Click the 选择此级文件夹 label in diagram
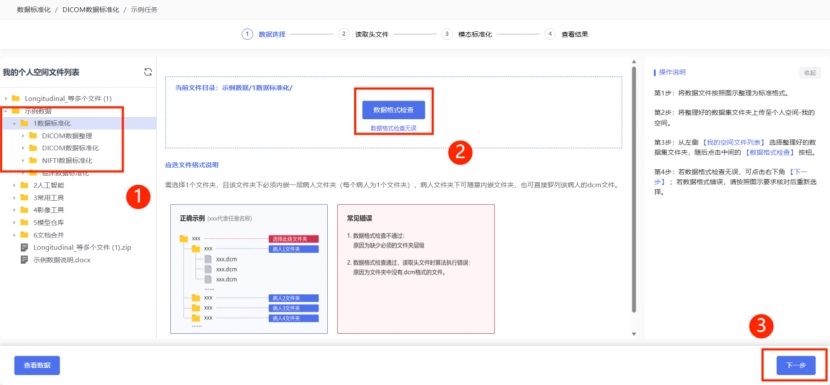This screenshot has width=830, height=385. click(x=293, y=239)
